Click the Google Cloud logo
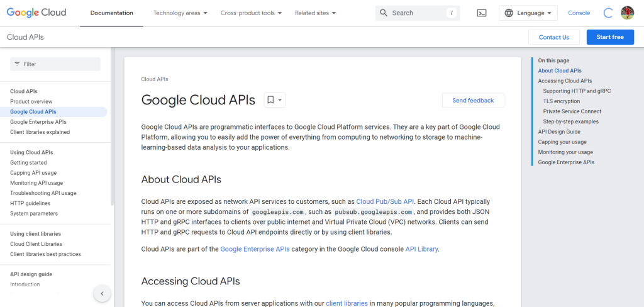This screenshot has height=307, width=644. (36, 13)
